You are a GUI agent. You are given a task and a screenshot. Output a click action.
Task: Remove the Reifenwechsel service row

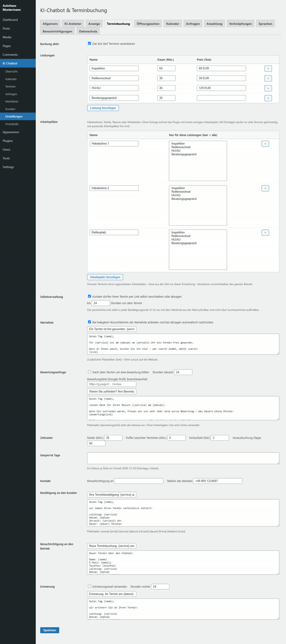pos(268,78)
